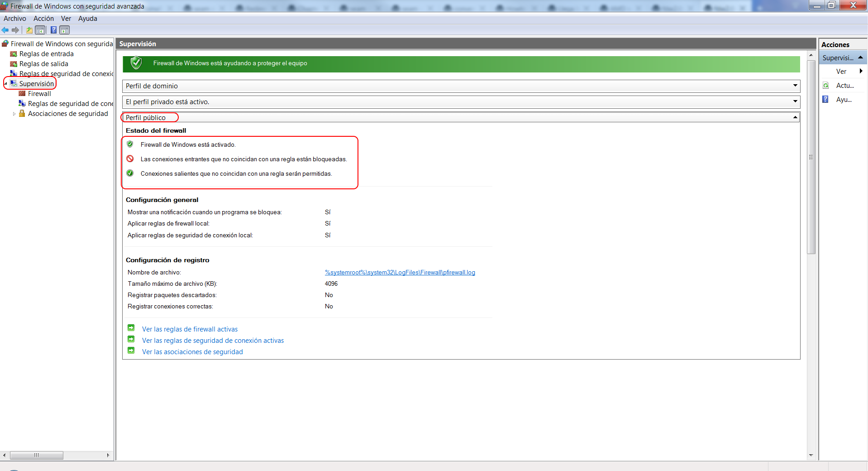Screen dimensions: 868x471
Task: Select top-level 'Reglas de seguridad de conexió' node
Action: (x=66, y=74)
